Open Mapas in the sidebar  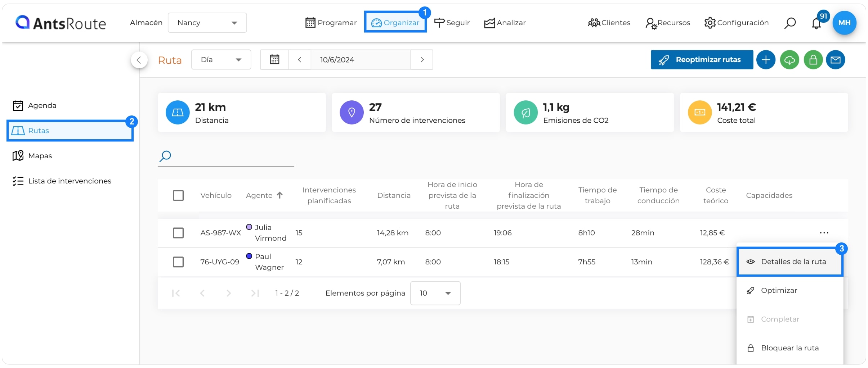point(32,156)
